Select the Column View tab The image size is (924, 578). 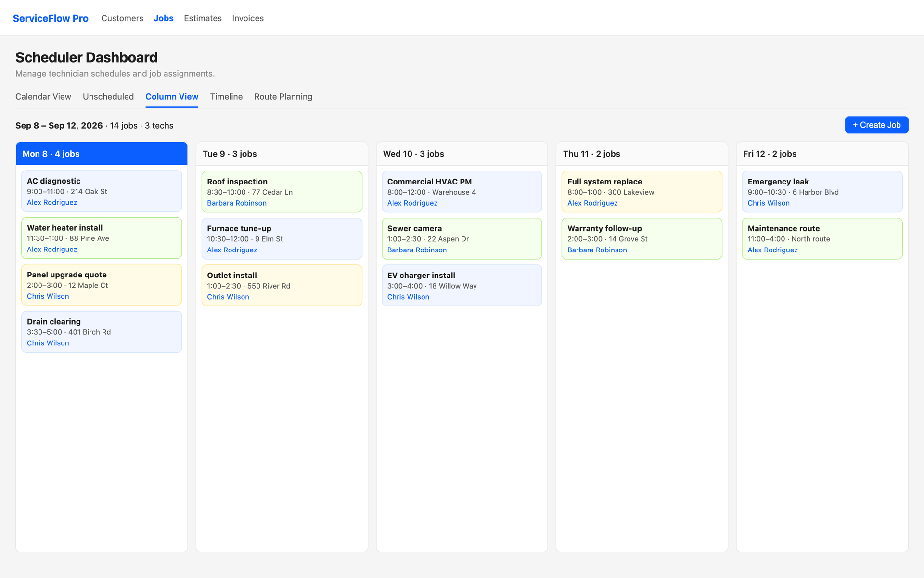[172, 97]
